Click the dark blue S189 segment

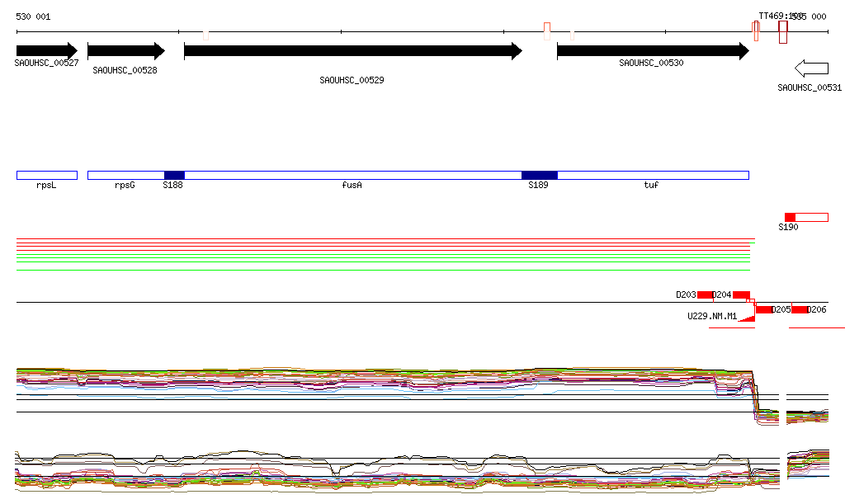(x=540, y=175)
